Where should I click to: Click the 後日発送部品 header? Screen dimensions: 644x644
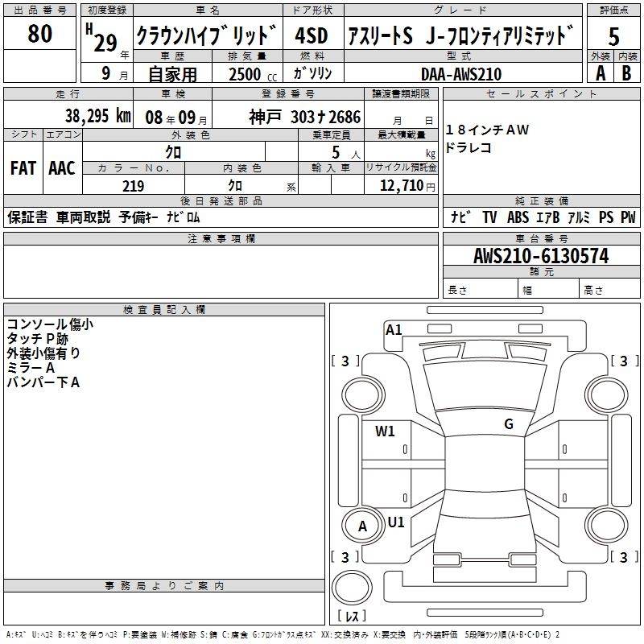221,200
